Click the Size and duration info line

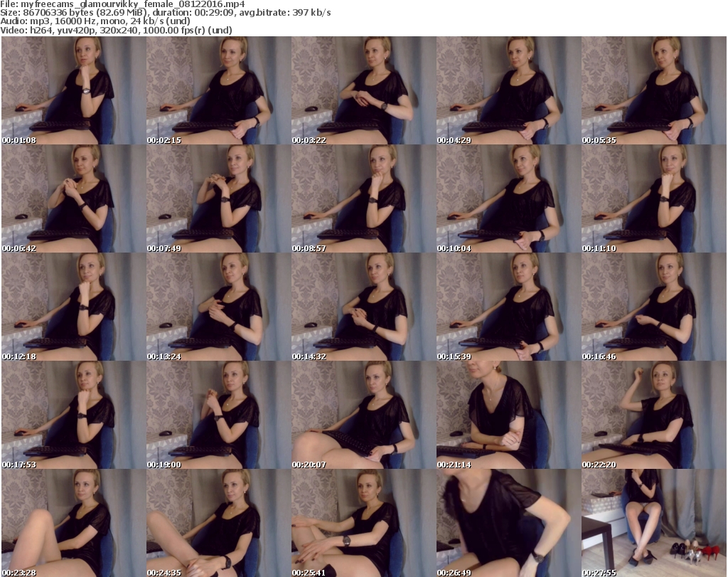coord(165,13)
